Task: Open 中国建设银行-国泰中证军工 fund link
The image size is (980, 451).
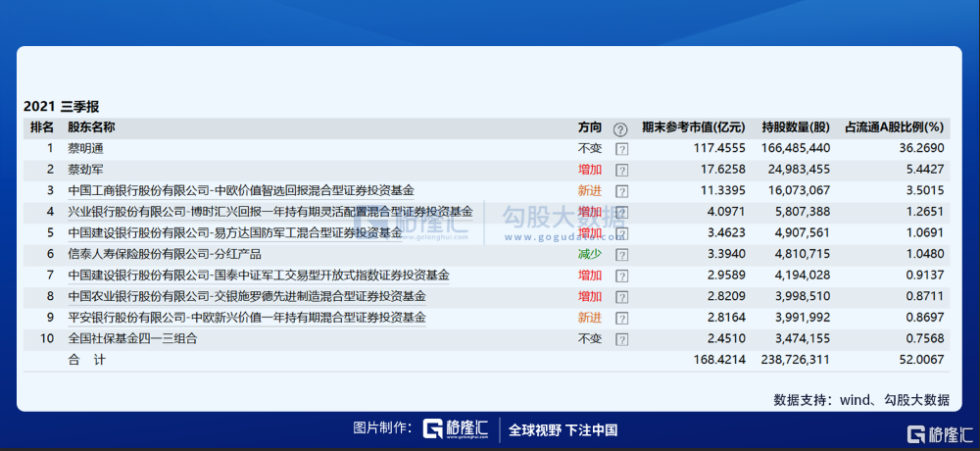Action: [x=258, y=275]
